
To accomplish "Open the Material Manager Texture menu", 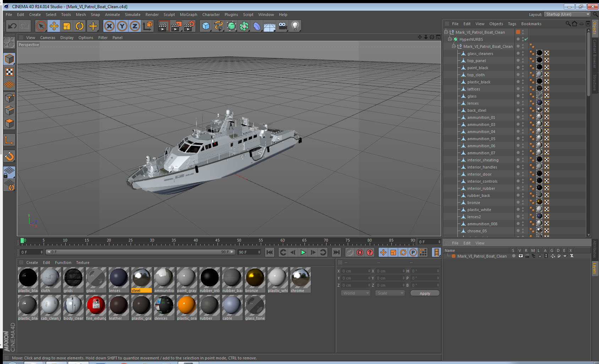I will click(83, 263).
